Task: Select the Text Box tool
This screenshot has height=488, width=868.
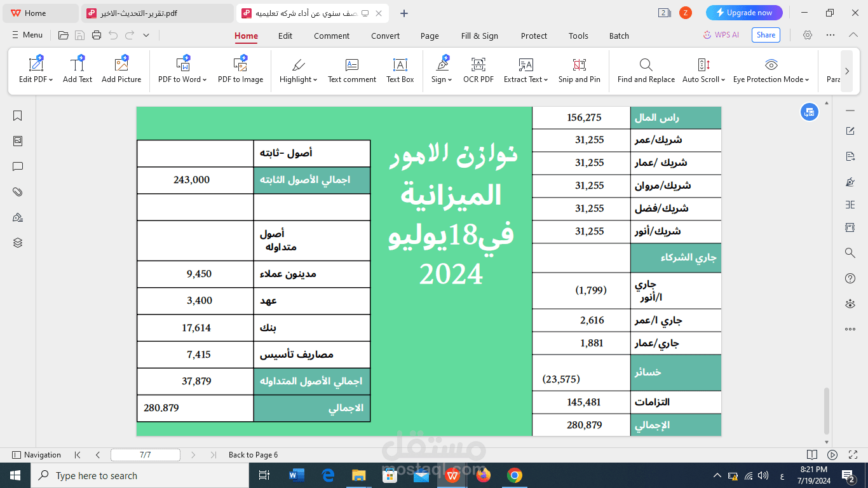Action: [x=400, y=70]
